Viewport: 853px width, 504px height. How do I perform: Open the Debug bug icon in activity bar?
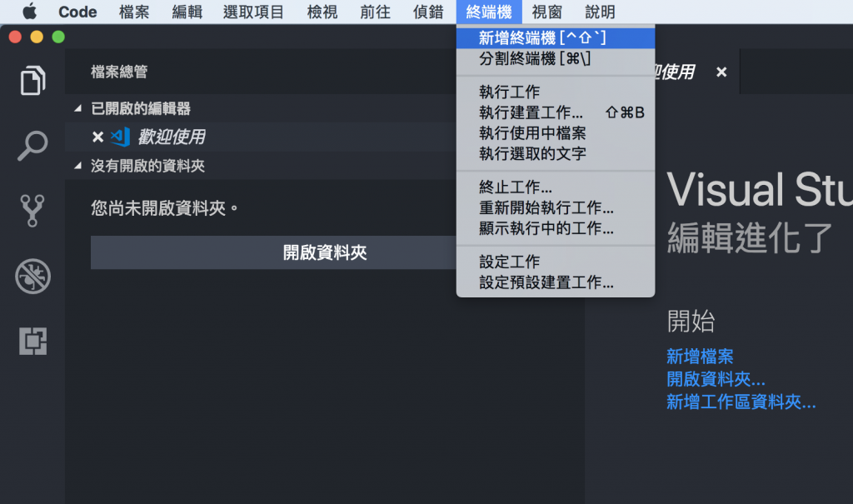pos(32,276)
